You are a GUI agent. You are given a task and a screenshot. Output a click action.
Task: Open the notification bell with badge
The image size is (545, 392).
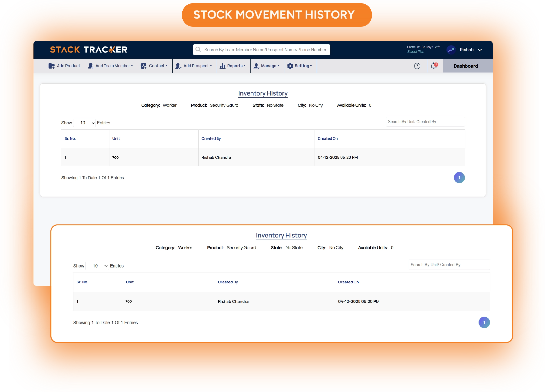pos(434,66)
